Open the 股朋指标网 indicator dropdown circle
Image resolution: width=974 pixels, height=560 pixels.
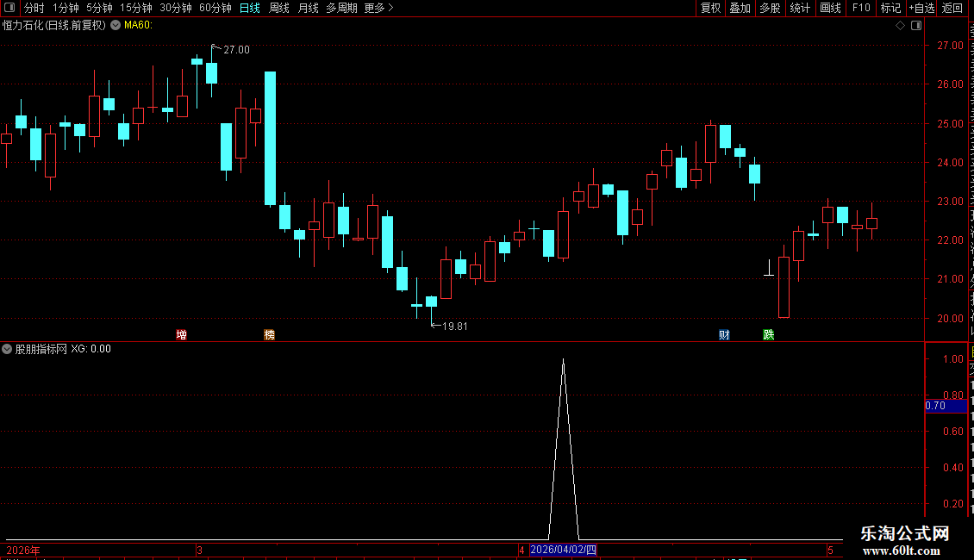point(7,349)
